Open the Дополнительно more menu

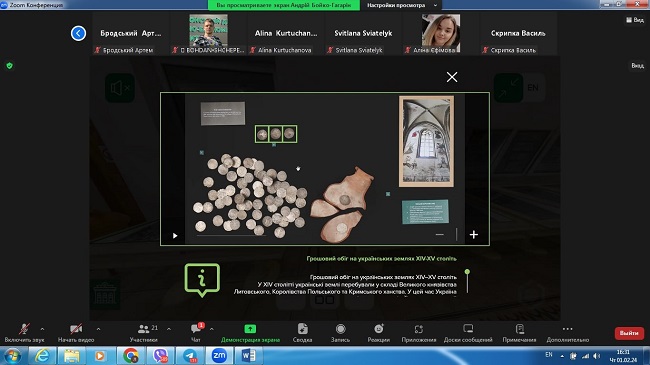coord(568,333)
